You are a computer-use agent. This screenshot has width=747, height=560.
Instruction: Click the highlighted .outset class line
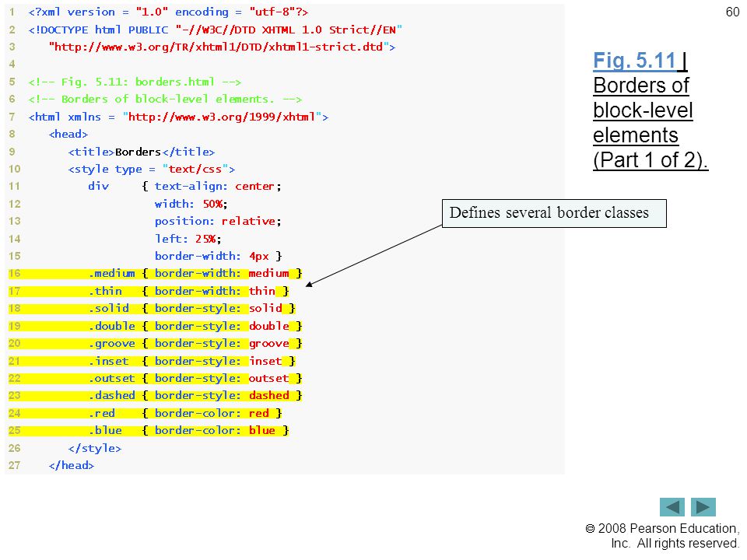(156, 378)
